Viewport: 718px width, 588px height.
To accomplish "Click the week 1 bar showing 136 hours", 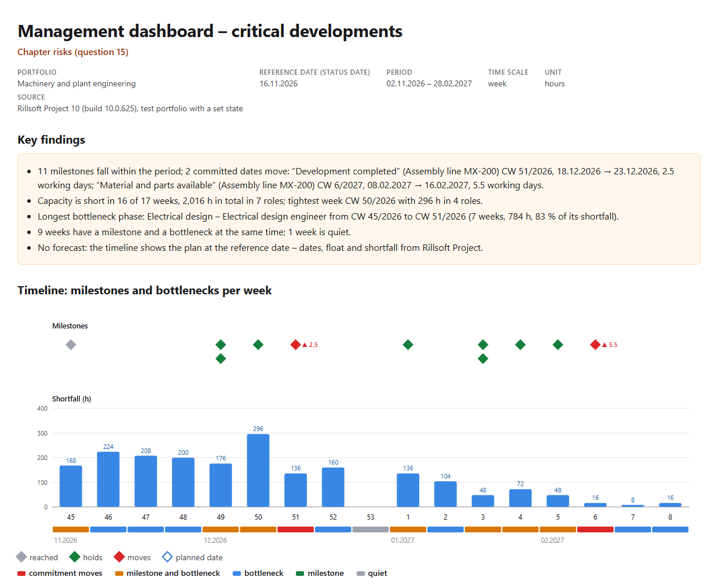I will coord(408,490).
